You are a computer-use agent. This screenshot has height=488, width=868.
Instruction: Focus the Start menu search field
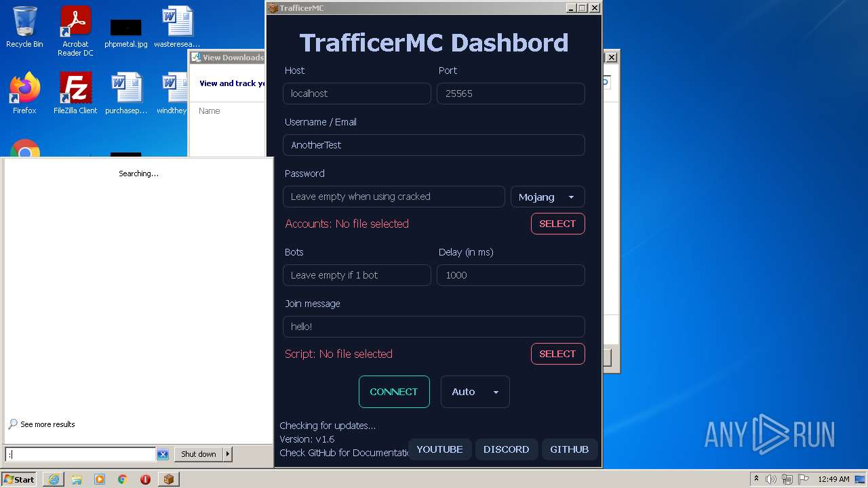[80, 455]
